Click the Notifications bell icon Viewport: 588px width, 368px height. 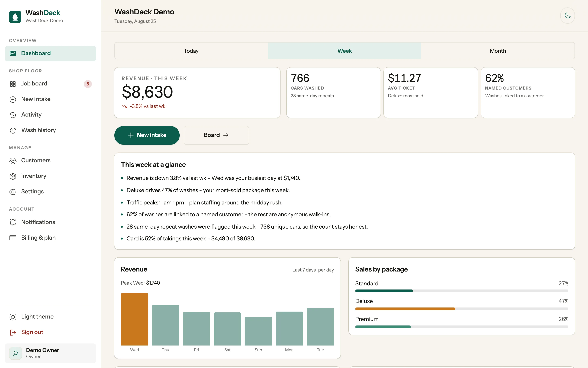tap(13, 222)
